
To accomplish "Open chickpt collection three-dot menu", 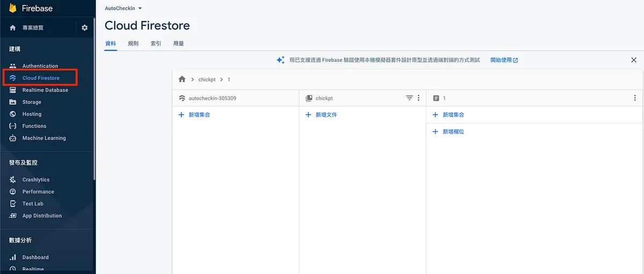I will pyautogui.click(x=419, y=98).
